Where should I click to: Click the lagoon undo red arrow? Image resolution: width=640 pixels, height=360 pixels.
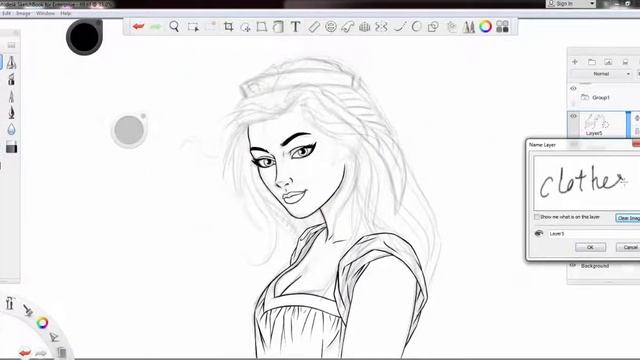24,352
